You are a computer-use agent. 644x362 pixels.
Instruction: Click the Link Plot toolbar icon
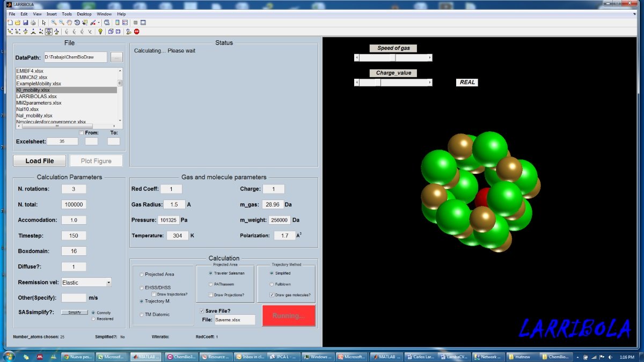pos(107,23)
